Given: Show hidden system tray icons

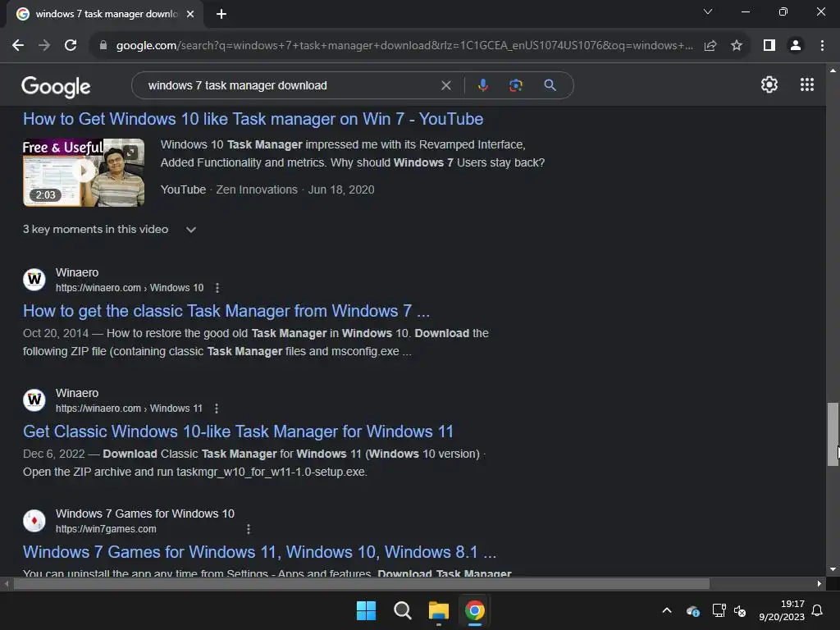Looking at the screenshot, I should click(667, 610).
